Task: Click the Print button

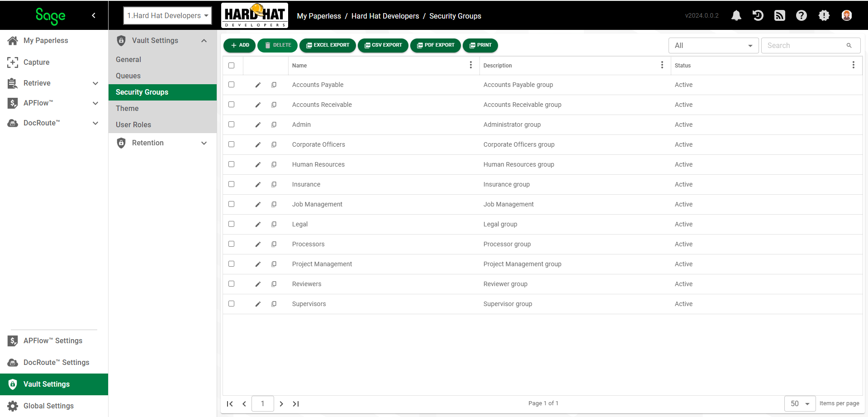Action: tap(480, 45)
